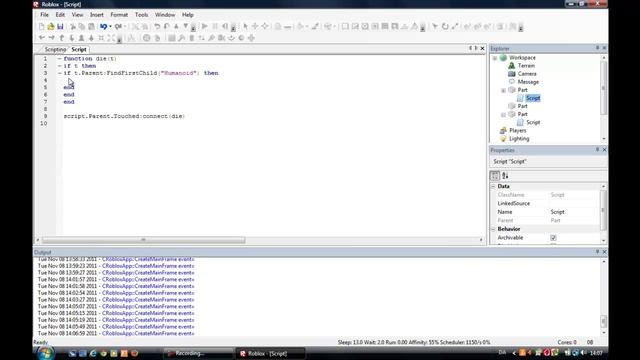This screenshot has width=640, height=360.
Task: Collapse code fold marker at line 2
Action: coord(60,66)
